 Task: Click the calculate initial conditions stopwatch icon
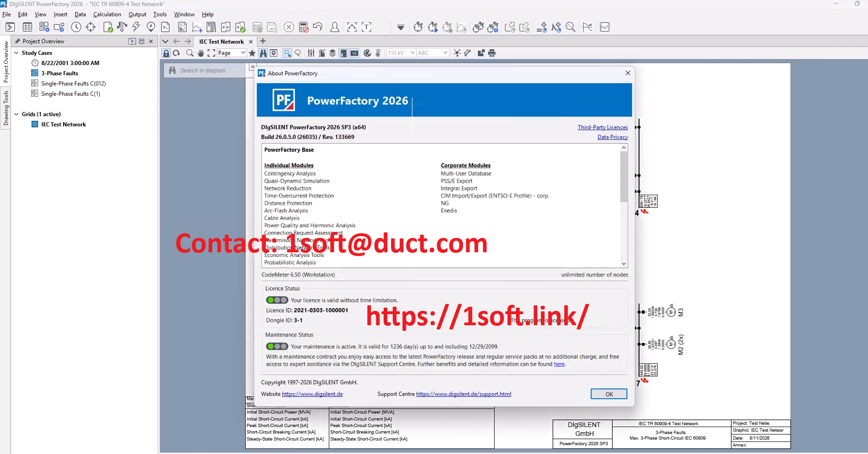pos(418,27)
